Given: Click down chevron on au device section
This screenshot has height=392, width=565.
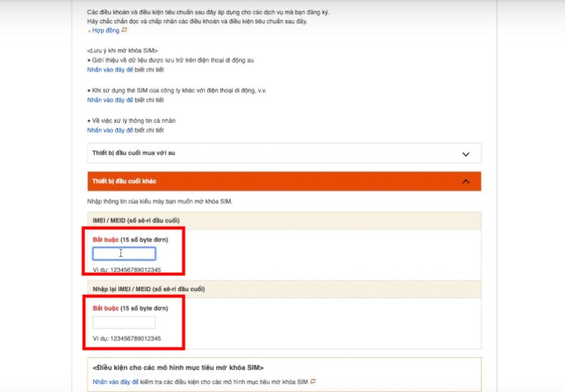Looking at the screenshot, I should click(465, 154).
